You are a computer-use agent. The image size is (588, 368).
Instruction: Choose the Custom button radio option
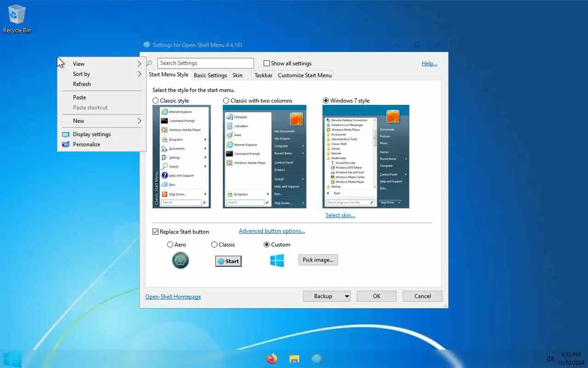[267, 245]
